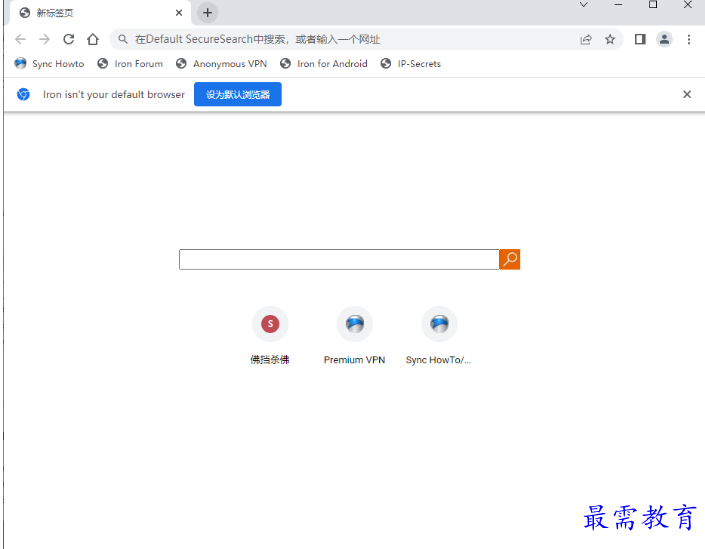Expand the tab search chevron

[x=584, y=5]
